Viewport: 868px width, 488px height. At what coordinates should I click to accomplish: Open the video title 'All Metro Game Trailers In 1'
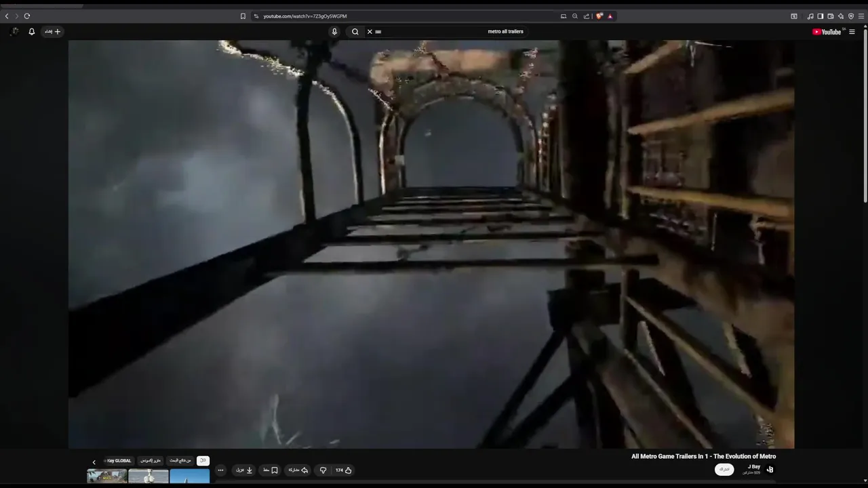[703, 456]
